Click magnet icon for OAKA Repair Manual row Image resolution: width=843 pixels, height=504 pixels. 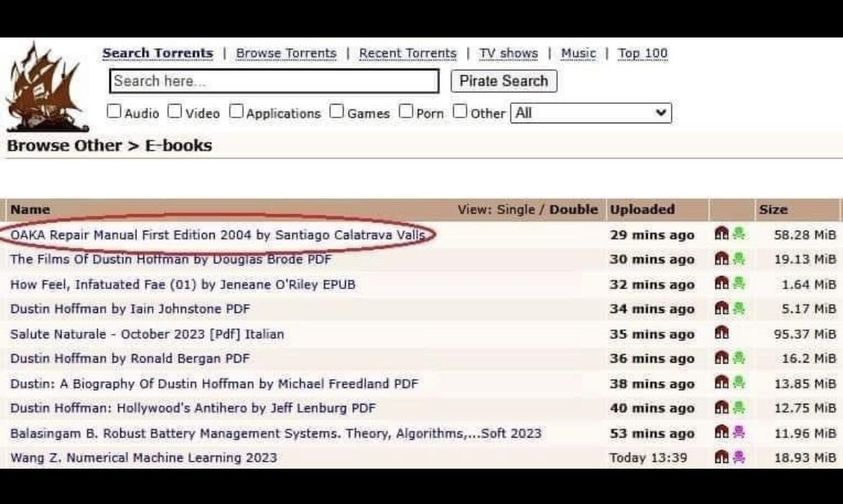pyautogui.click(x=721, y=233)
